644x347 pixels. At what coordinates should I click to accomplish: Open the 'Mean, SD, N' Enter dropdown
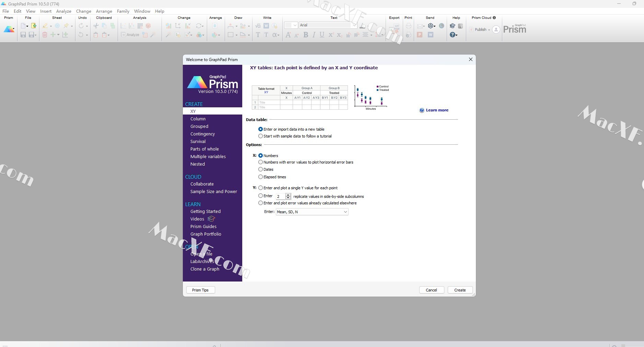tap(312, 212)
